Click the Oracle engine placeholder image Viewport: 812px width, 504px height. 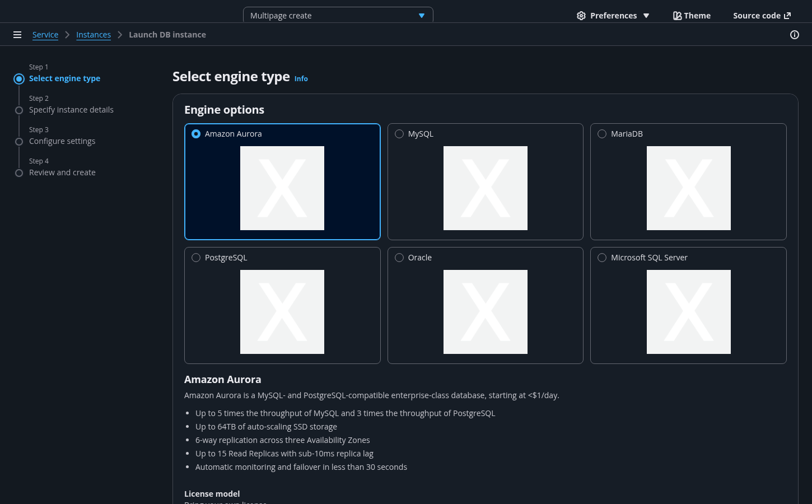point(485,312)
